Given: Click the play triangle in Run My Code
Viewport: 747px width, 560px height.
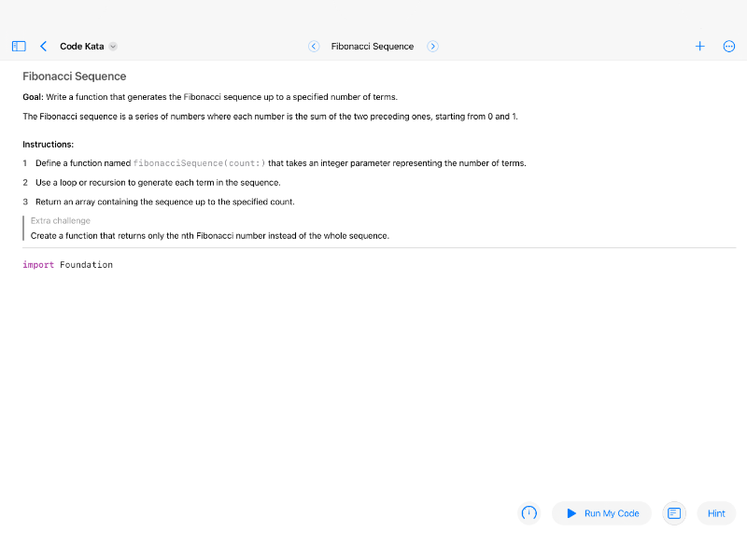Looking at the screenshot, I should [571, 513].
